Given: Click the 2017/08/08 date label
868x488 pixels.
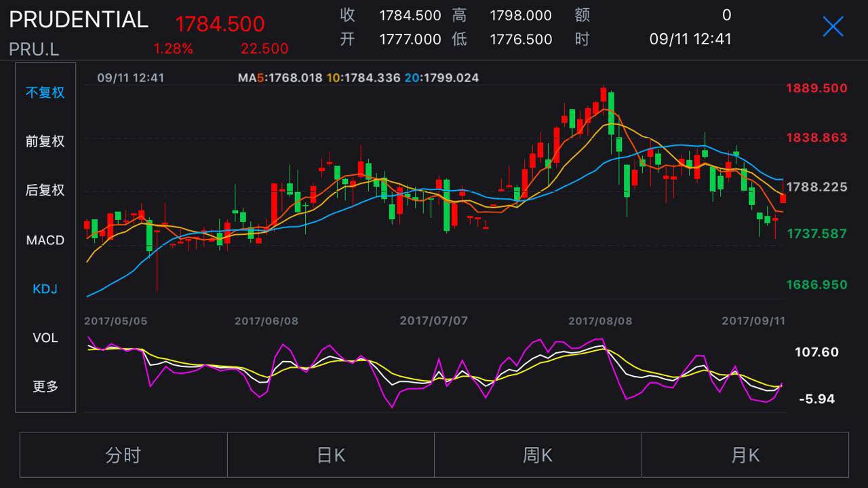Looking at the screenshot, I should (x=600, y=320).
